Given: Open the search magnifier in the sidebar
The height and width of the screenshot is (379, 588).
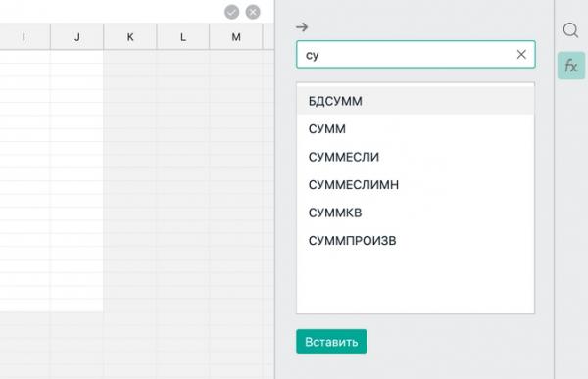Looking at the screenshot, I should [x=570, y=30].
